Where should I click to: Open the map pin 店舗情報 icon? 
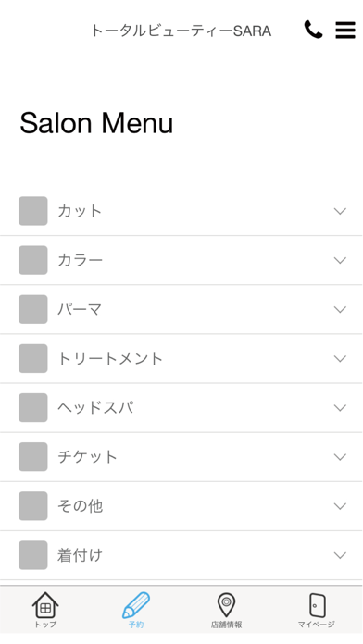(226, 605)
